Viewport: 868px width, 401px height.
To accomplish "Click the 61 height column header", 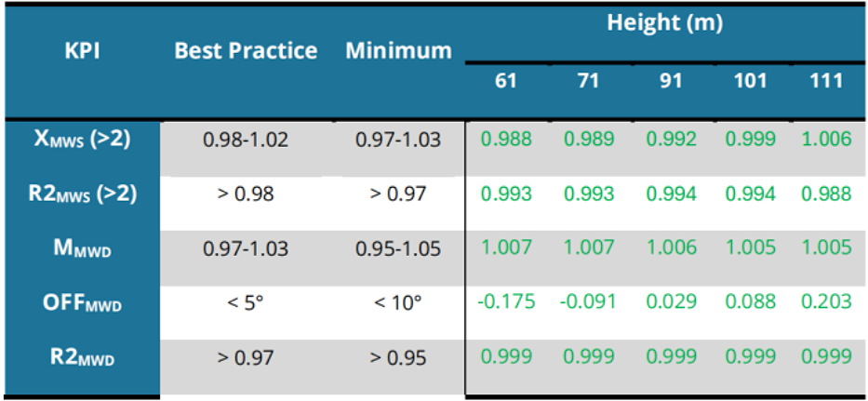I will tap(505, 81).
